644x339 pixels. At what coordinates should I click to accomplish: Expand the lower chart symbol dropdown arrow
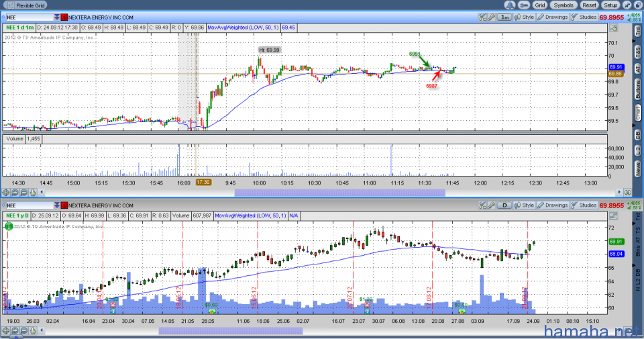[56, 205]
